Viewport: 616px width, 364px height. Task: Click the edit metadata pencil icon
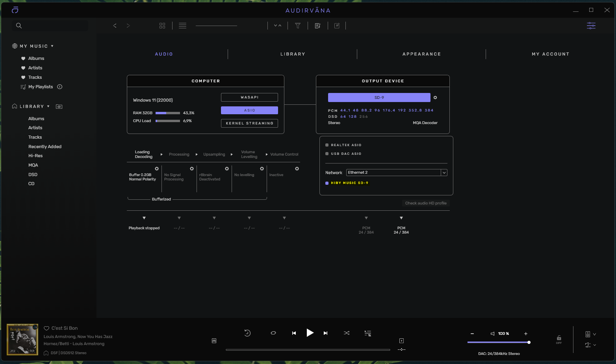pyautogui.click(x=337, y=26)
